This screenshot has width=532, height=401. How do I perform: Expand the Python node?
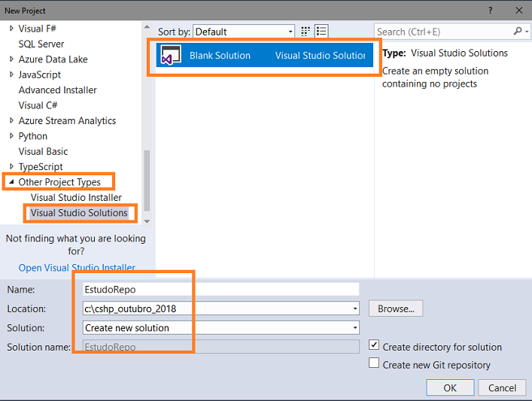(x=11, y=135)
